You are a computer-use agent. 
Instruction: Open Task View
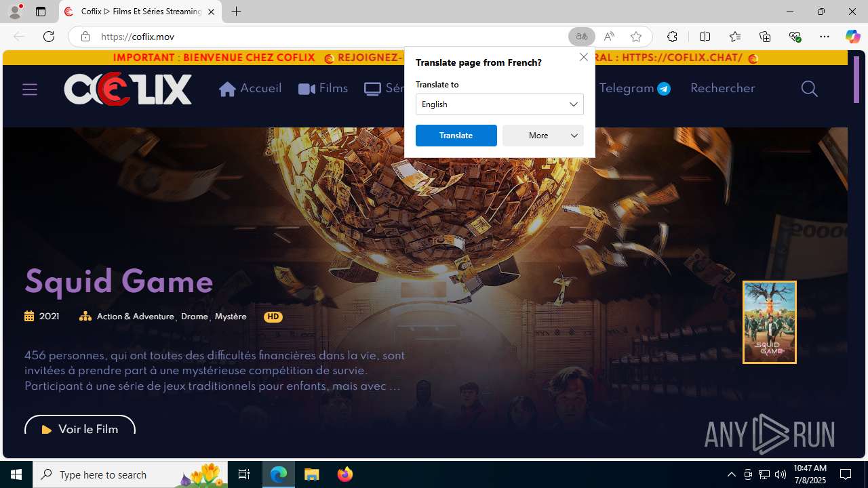(x=244, y=474)
